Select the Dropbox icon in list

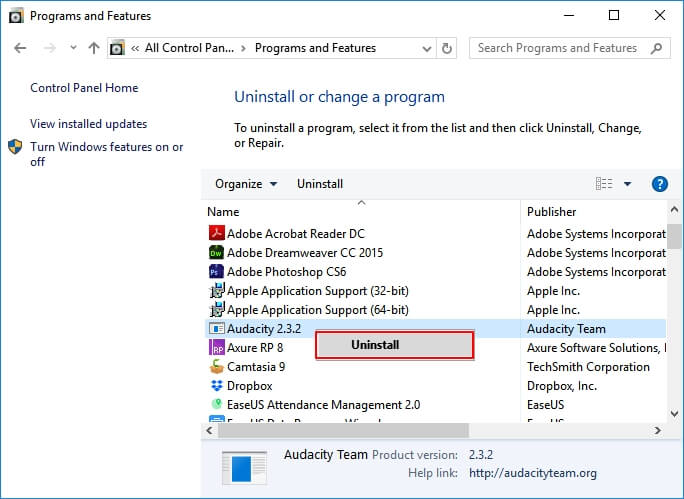pos(216,386)
